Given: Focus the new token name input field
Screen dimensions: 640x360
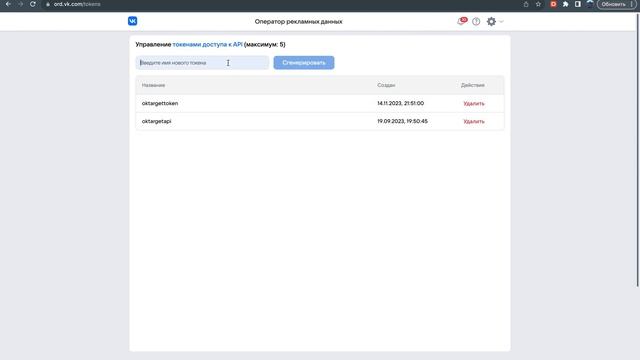Looking at the screenshot, I should pos(202,63).
